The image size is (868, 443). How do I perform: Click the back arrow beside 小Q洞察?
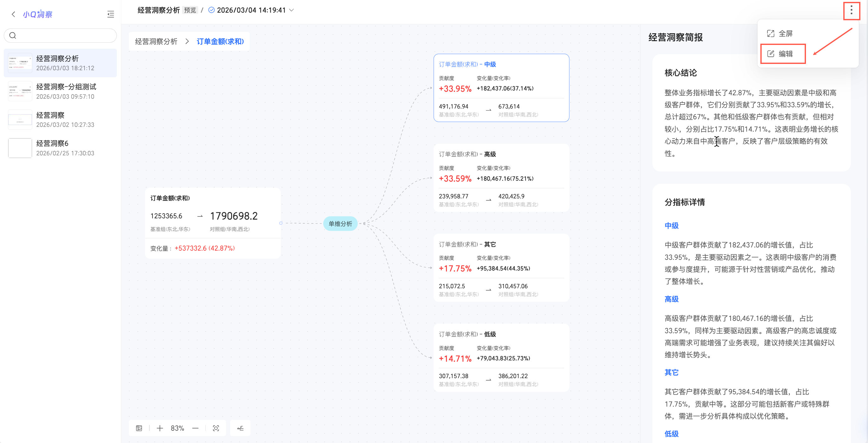[13, 14]
